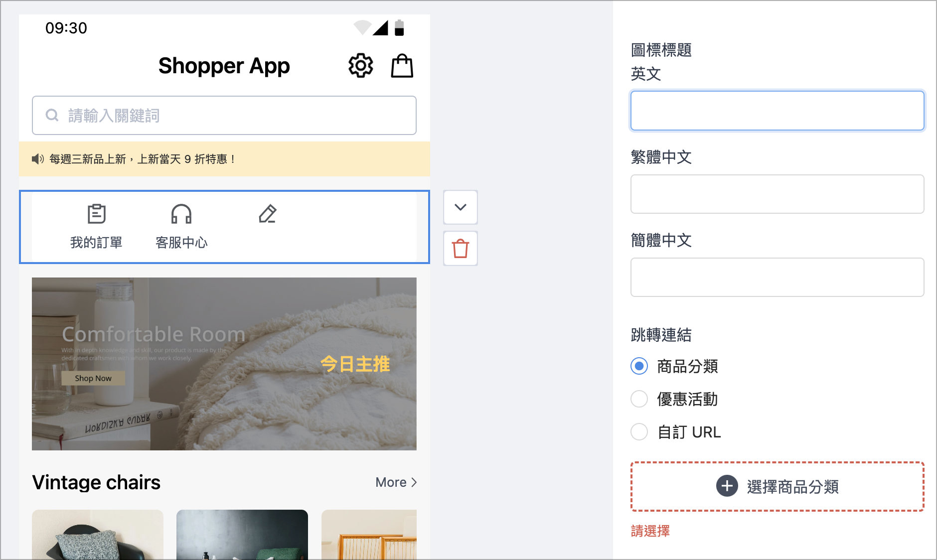Image resolution: width=937 pixels, height=560 pixels.
Task: Click the 09:30 clock in status bar
Action: [66, 28]
